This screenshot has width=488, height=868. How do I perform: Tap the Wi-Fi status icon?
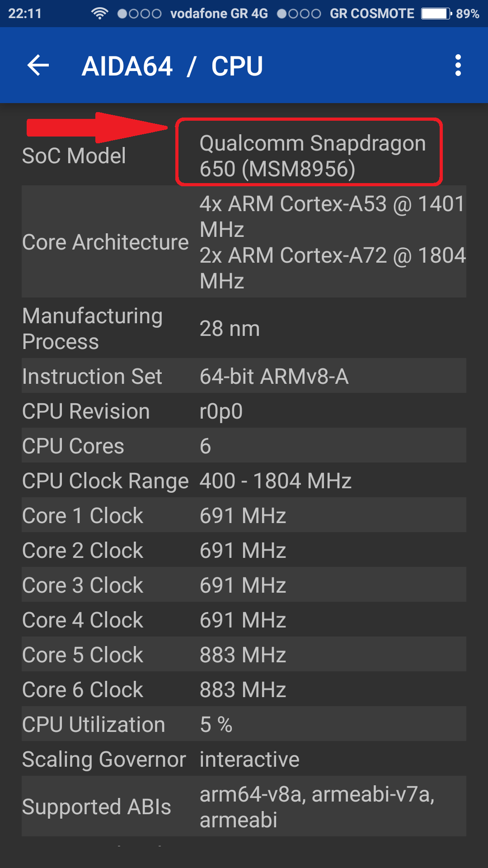coord(99,14)
